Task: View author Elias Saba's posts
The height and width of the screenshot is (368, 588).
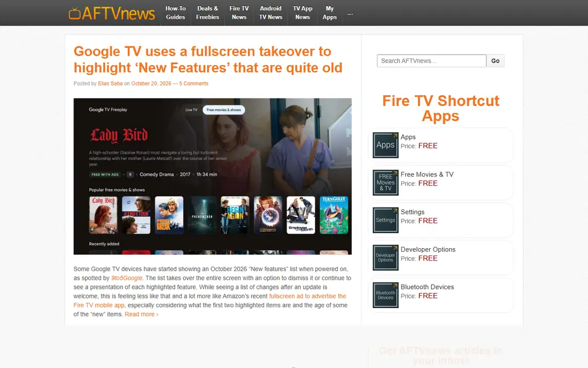Action: 110,83
